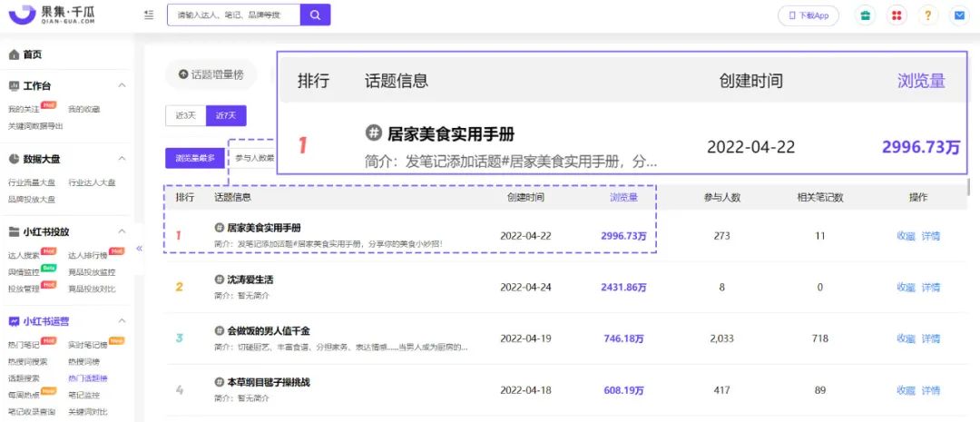This screenshot has width=980, height=422.
Task: Click 下载App button
Action: click(808, 16)
